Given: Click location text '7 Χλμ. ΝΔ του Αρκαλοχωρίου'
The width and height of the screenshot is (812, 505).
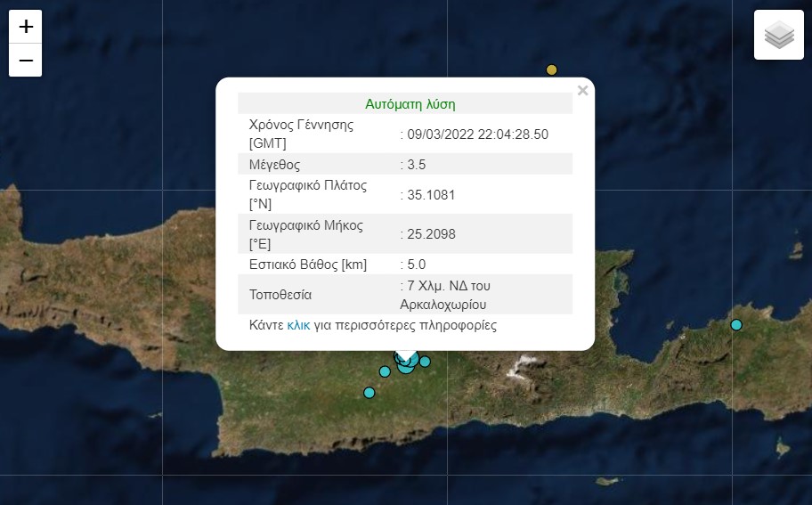Looking at the screenshot, I should [445, 295].
